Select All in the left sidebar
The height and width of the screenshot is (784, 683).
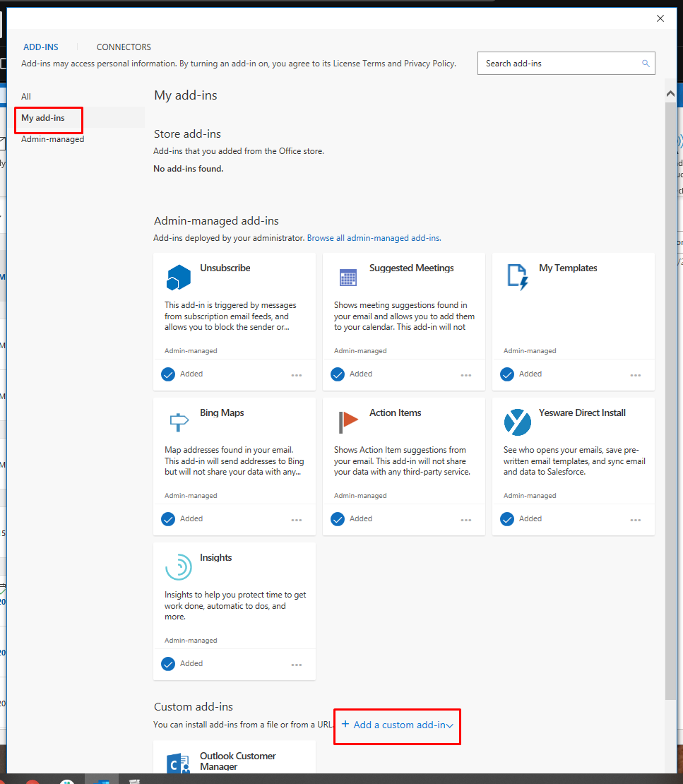click(26, 97)
